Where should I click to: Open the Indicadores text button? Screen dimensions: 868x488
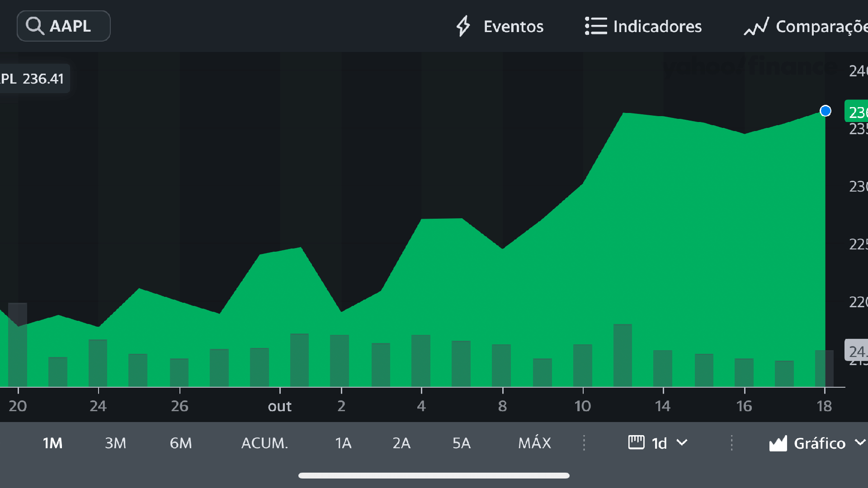657,27
